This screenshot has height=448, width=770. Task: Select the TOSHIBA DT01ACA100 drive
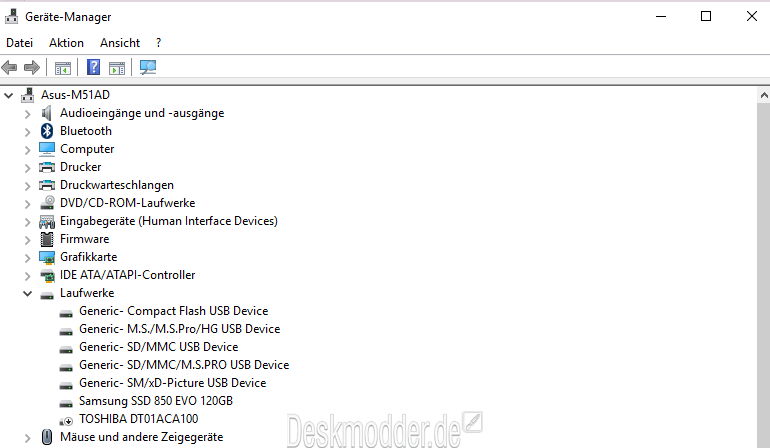[x=138, y=419]
